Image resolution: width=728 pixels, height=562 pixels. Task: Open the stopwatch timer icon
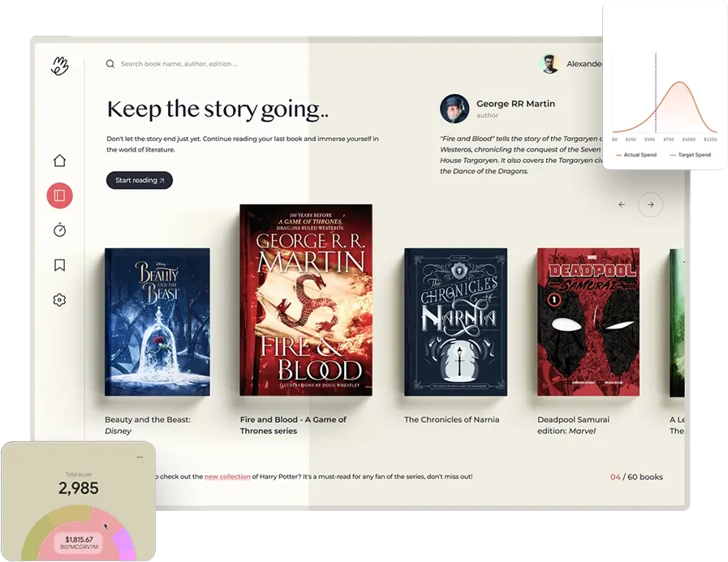click(59, 230)
